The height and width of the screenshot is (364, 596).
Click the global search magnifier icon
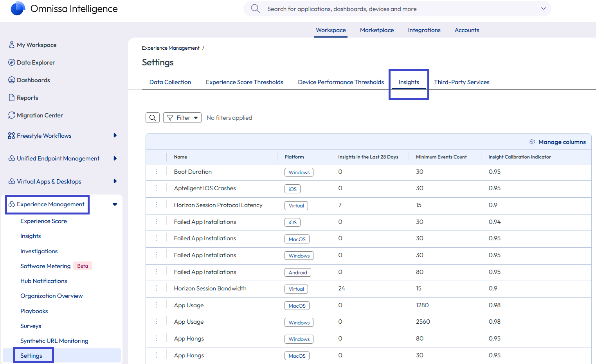pos(255,9)
